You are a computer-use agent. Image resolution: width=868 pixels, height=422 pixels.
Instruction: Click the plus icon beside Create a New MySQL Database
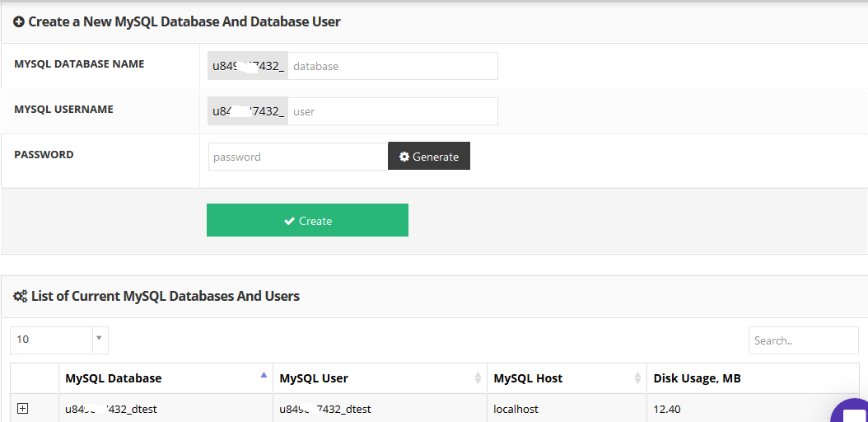click(19, 22)
